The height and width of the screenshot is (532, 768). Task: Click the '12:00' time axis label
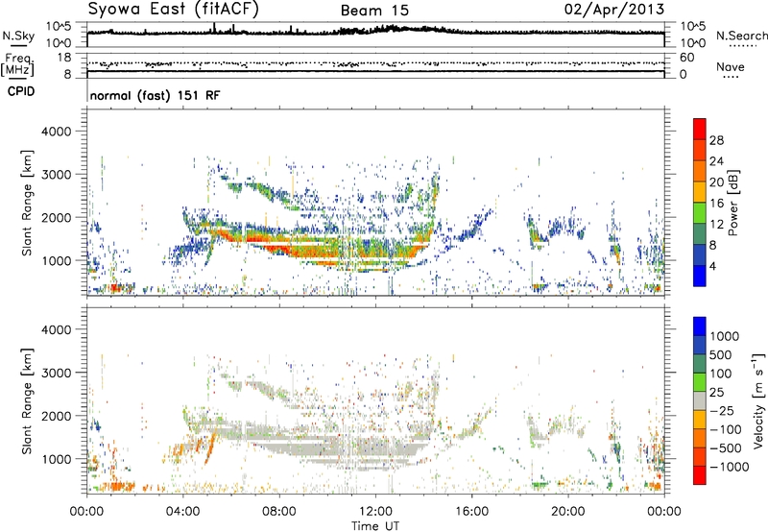tap(375, 512)
